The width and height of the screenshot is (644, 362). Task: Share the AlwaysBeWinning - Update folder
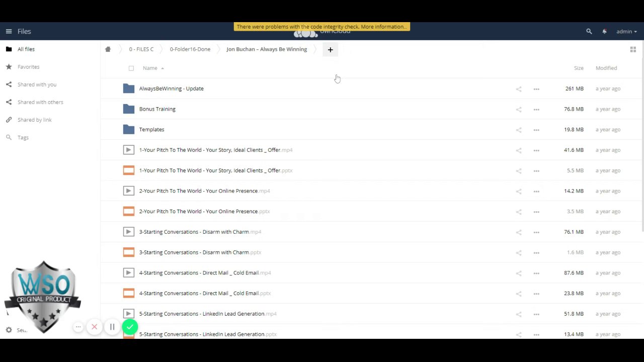519,89
